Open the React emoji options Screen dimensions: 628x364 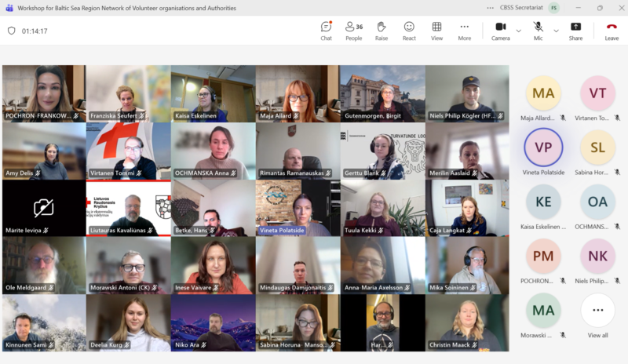(409, 30)
